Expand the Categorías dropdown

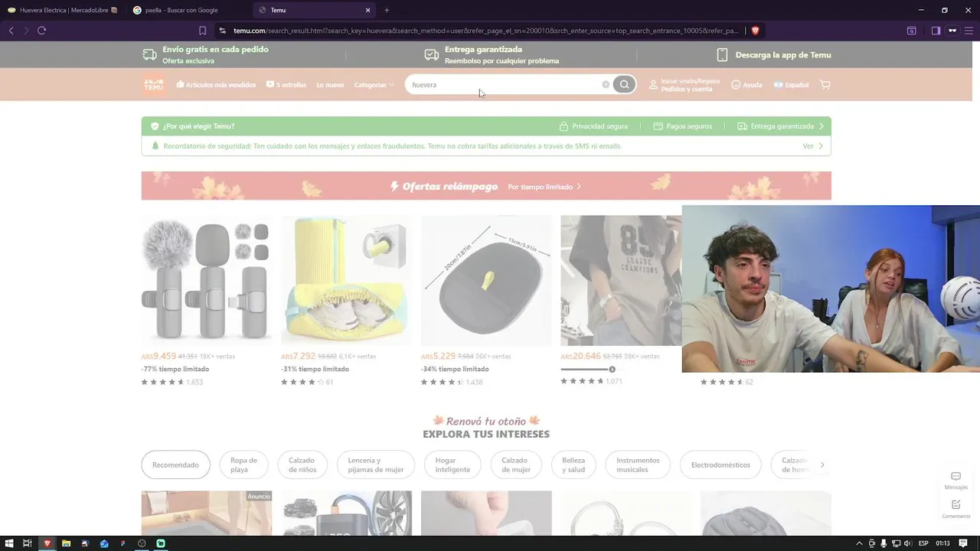374,85
